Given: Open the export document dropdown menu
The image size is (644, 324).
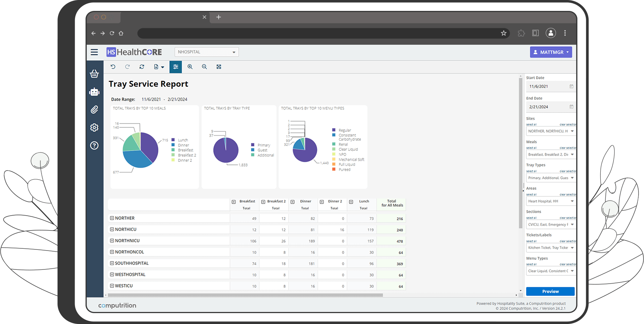Looking at the screenshot, I should [159, 67].
